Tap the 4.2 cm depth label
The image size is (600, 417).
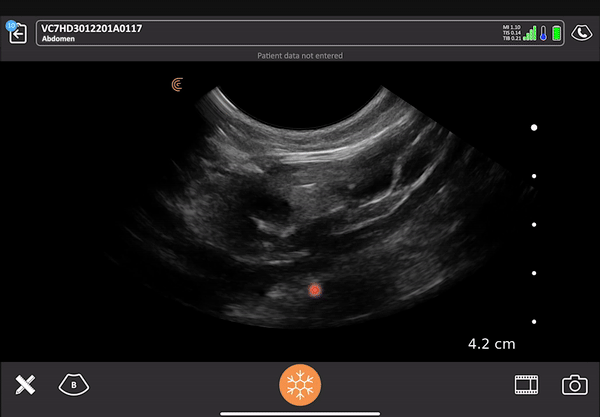click(x=491, y=344)
